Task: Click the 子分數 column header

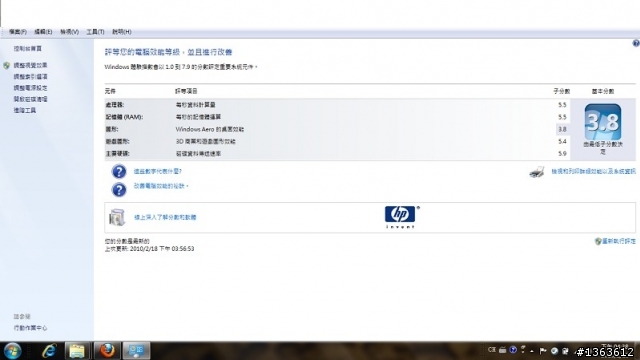Action: click(562, 91)
